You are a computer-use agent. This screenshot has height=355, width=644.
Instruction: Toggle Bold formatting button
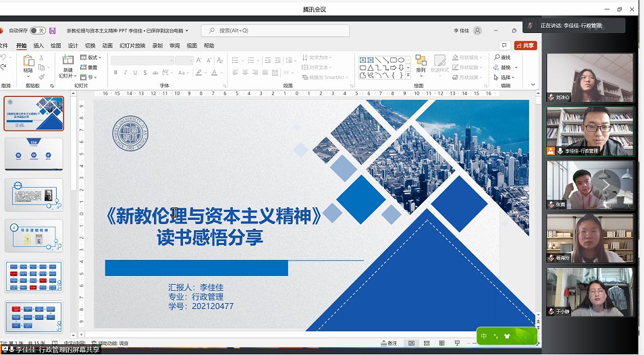click(114, 72)
